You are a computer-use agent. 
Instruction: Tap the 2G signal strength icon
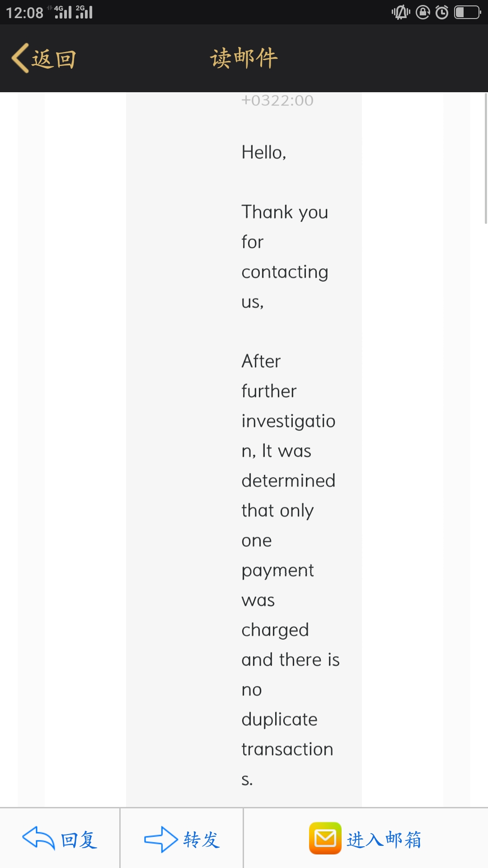(84, 12)
